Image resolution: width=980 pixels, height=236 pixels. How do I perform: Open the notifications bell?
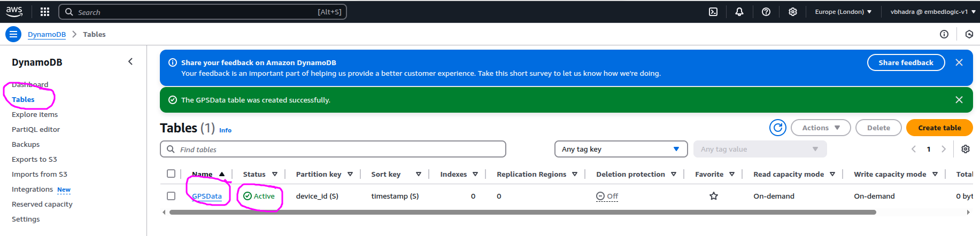pos(739,12)
